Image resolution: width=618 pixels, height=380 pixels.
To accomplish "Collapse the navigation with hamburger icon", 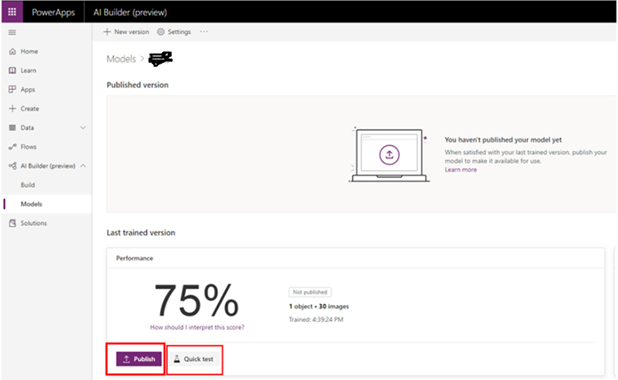I will tap(12, 32).
